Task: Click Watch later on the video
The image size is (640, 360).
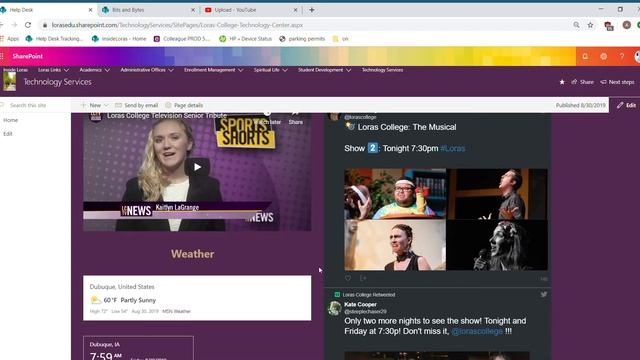Action: pyautogui.click(x=267, y=118)
